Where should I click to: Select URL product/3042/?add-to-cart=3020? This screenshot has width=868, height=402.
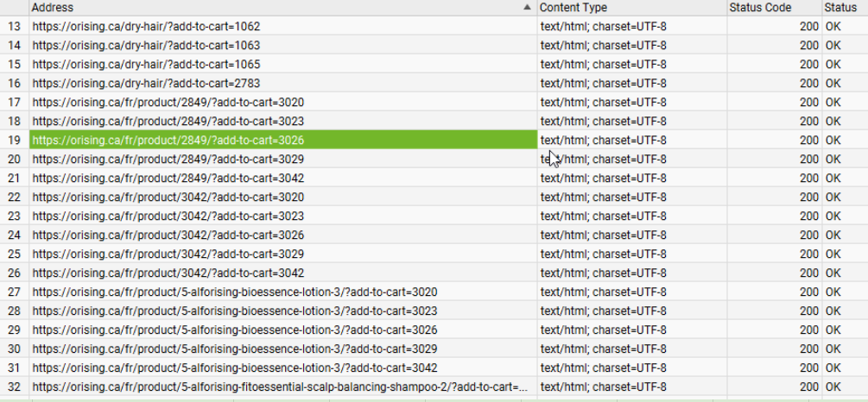tap(168, 197)
